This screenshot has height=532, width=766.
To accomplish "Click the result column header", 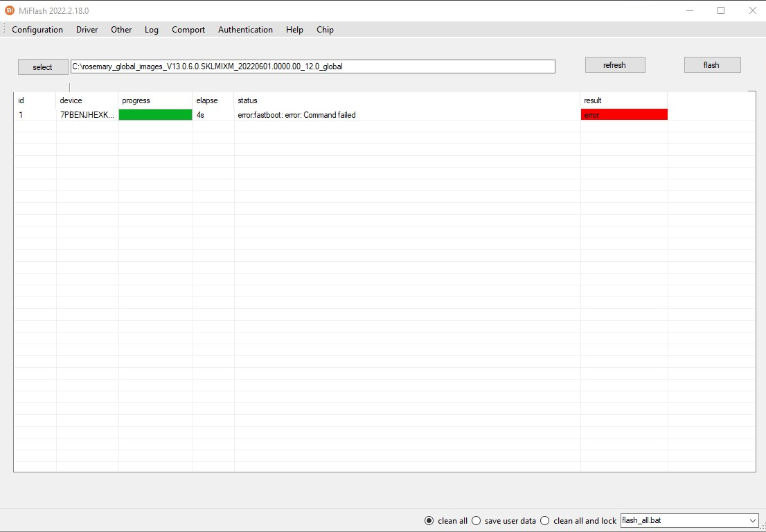I will click(x=624, y=100).
